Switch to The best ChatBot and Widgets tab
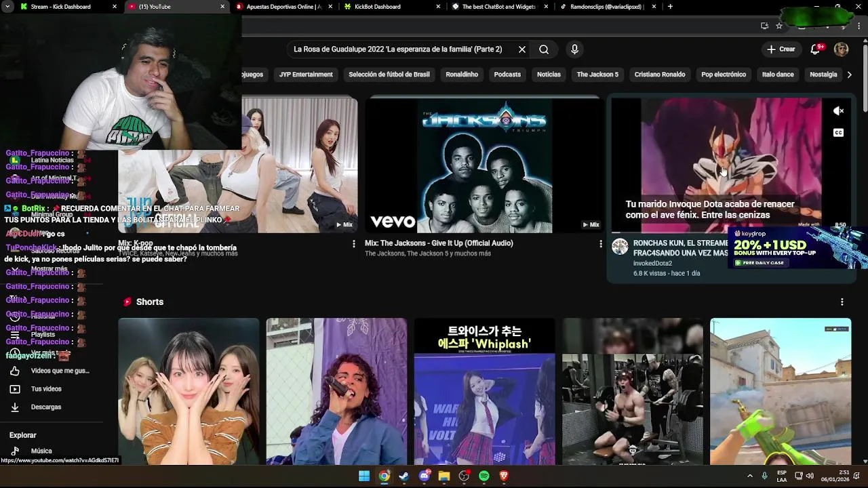 point(500,7)
